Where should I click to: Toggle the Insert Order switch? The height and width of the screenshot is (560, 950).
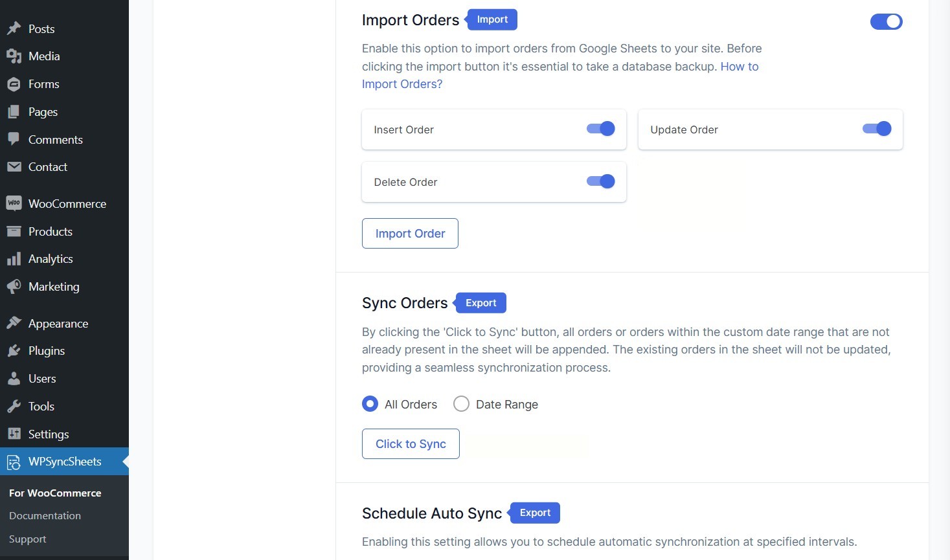(x=600, y=129)
